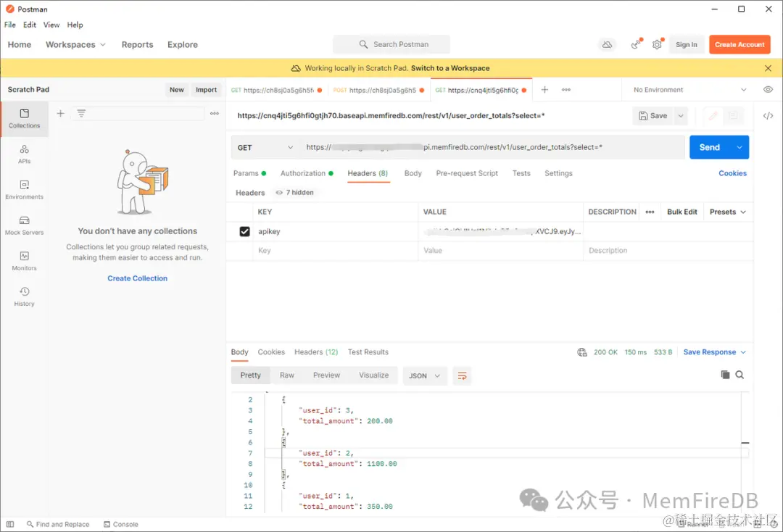The width and height of the screenshot is (783, 532).
Task: Open the code snippet panel icon
Action: click(x=768, y=116)
